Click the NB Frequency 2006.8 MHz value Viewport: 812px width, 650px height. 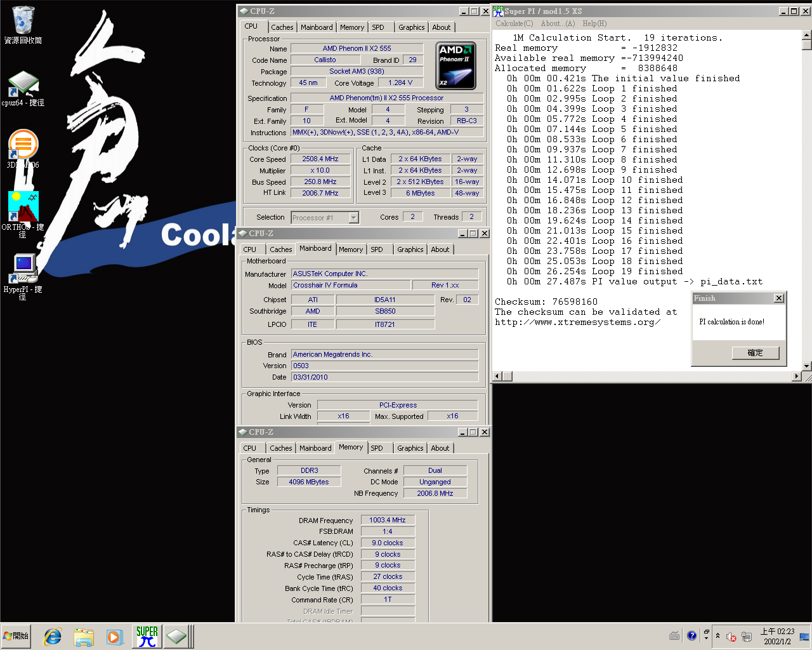pyautogui.click(x=435, y=493)
